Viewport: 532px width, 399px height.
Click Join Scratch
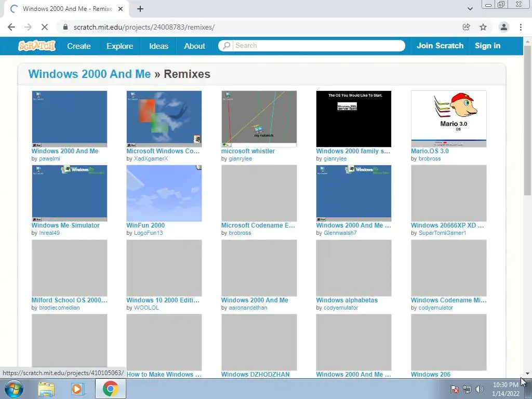tap(440, 46)
